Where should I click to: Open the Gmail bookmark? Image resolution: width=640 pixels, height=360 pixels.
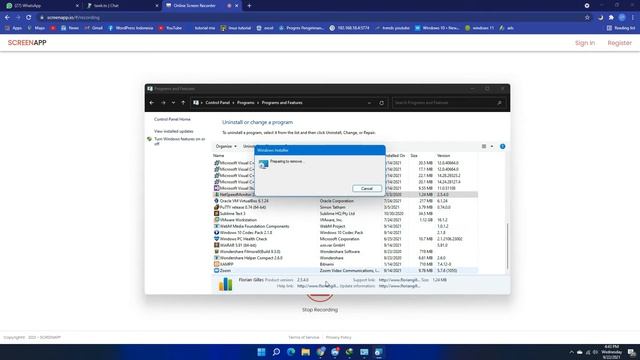(x=93, y=28)
